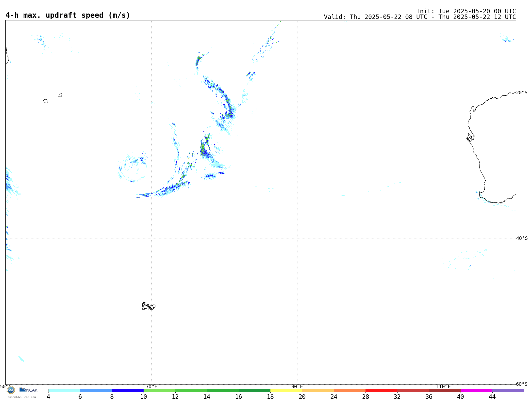Click the colorbar tick label '10'
The width and height of the screenshot is (532, 400).
[x=143, y=397]
